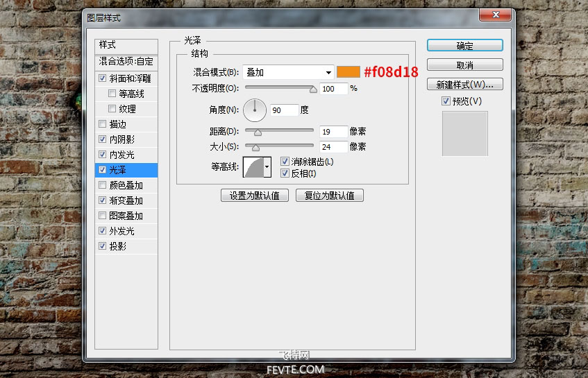Enable 颜色叠加 checkbox
This screenshot has height=378, width=588.
click(102, 184)
